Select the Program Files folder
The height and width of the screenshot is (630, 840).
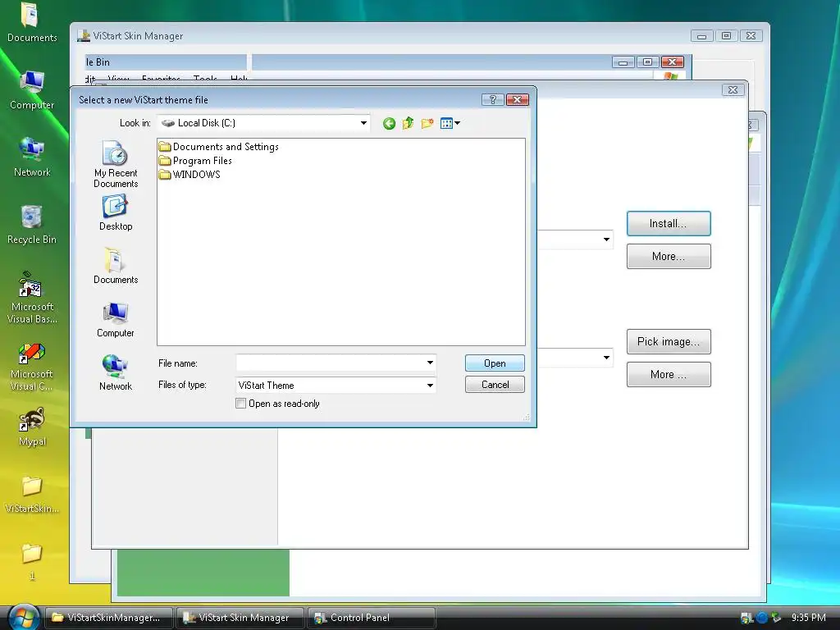pos(195,161)
